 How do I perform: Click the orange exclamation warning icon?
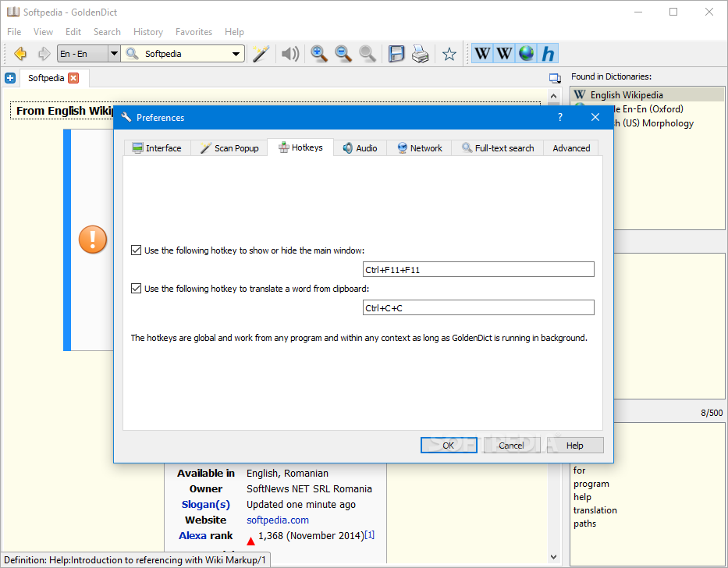(92, 240)
